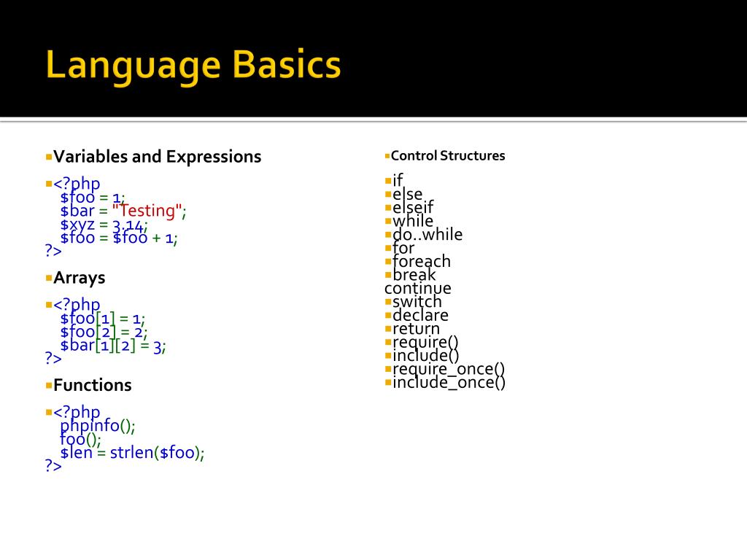Click the 'declare' list item
Viewport: 747px width, 560px height.
[420, 315]
